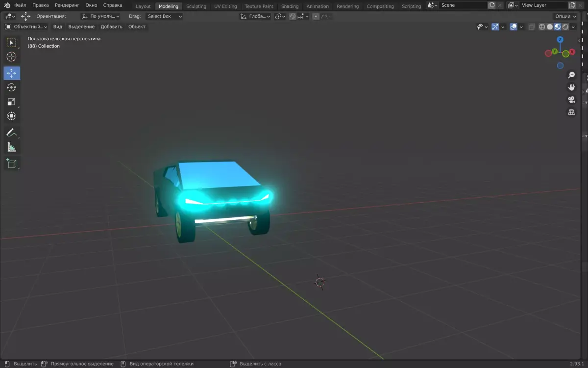Screen dimensions: 588x368
Task: Click New Scene copy icon
Action: (491, 5)
